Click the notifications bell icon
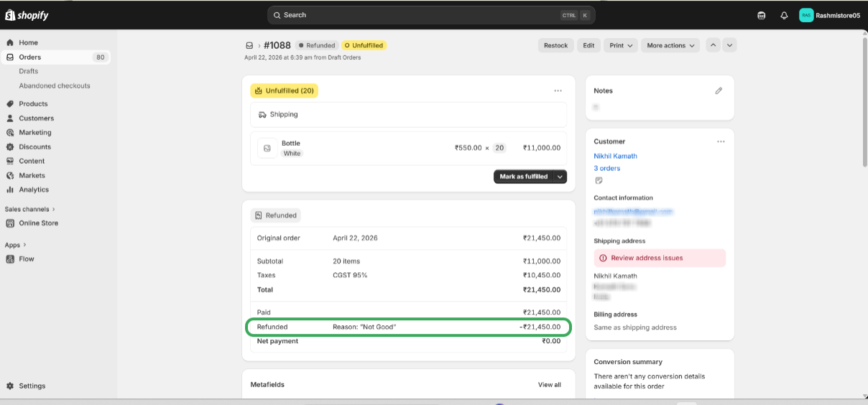Screen dimensions: 868x405 tap(784, 15)
